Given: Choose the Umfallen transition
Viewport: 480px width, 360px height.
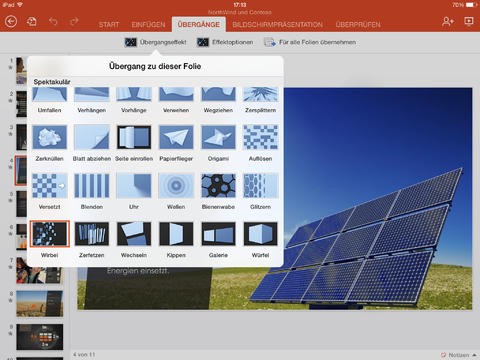Looking at the screenshot, I should pyautogui.click(x=49, y=100).
